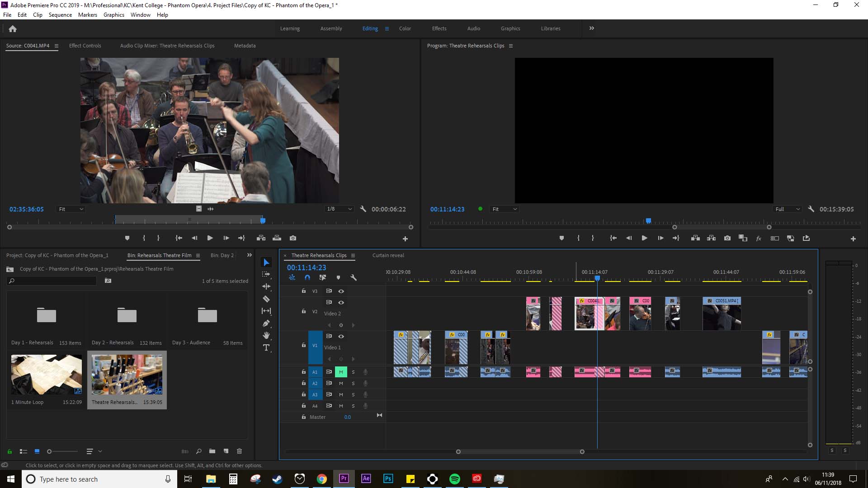Select the Curtain reveal tab

pyautogui.click(x=388, y=255)
